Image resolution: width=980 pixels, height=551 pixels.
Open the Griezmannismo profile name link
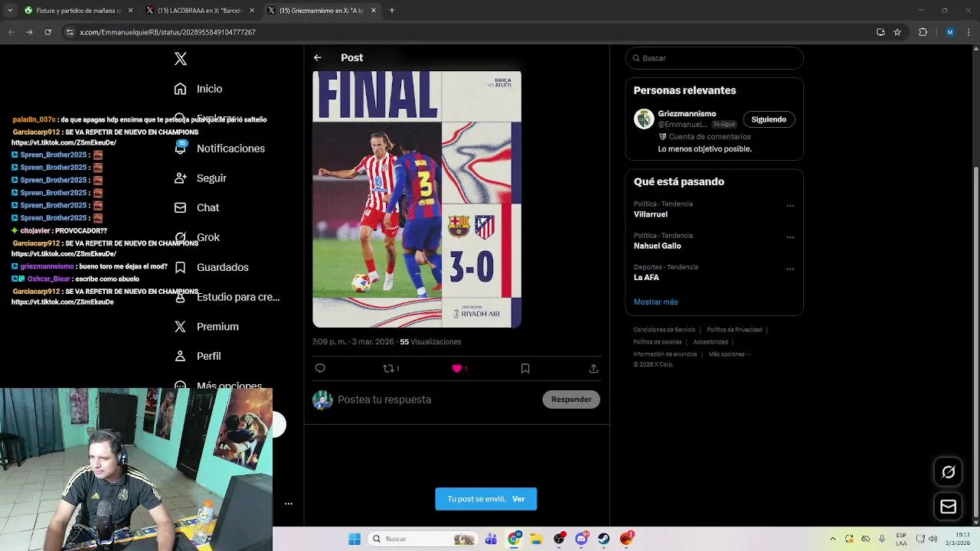[687, 114]
